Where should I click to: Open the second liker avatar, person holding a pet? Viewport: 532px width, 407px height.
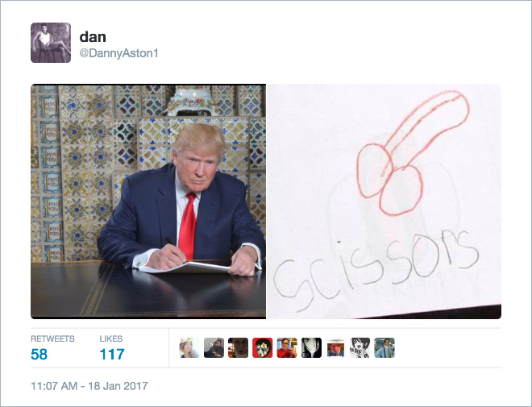[214, 347]
